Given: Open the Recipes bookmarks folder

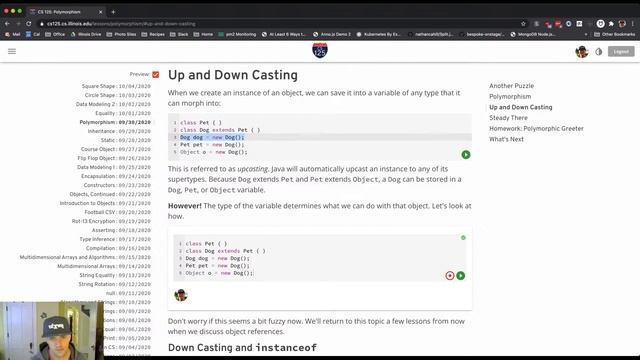Looking at the screenshot, I should (x=153, y=34).
